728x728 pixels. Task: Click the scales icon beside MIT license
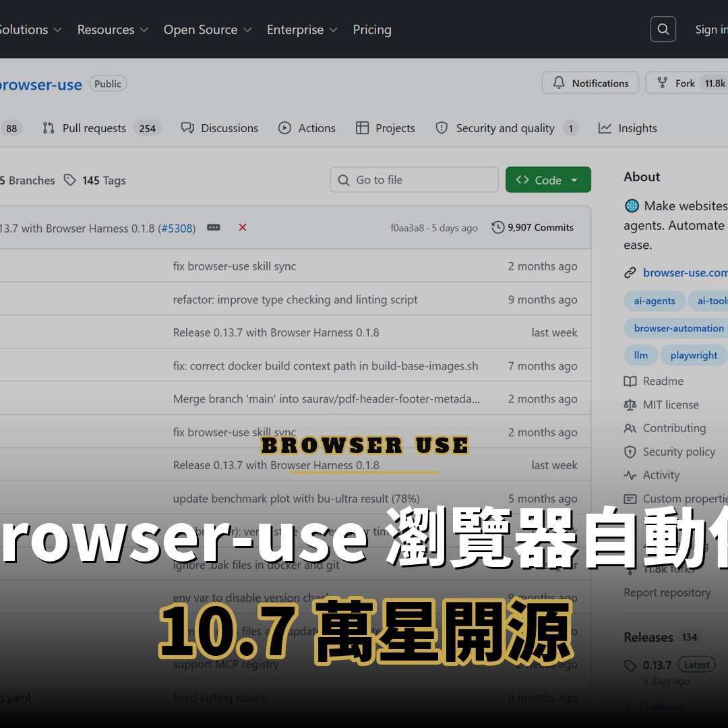[x=630, y=405]
